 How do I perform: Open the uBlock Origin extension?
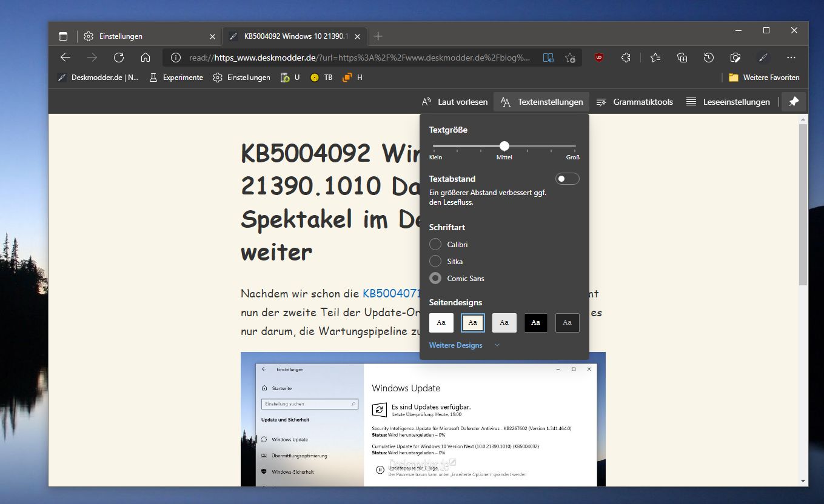click(x=599, y=58)
